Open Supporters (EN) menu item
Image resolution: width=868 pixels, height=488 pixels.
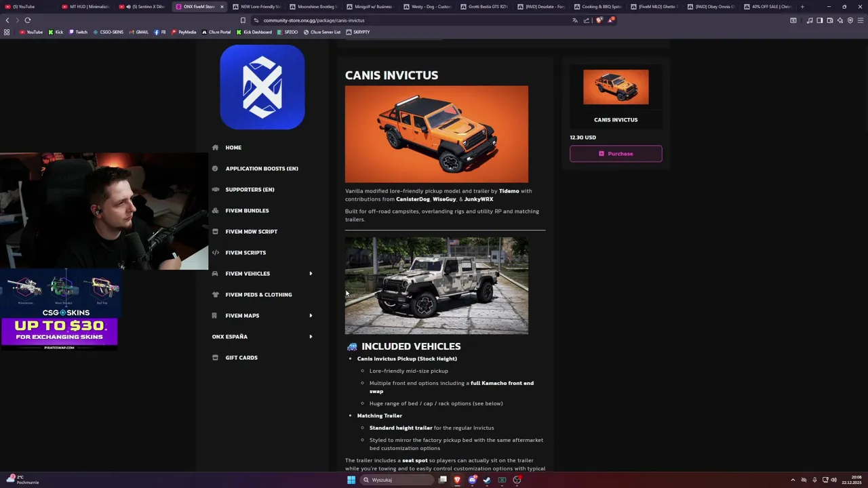(x=250, y=189)
